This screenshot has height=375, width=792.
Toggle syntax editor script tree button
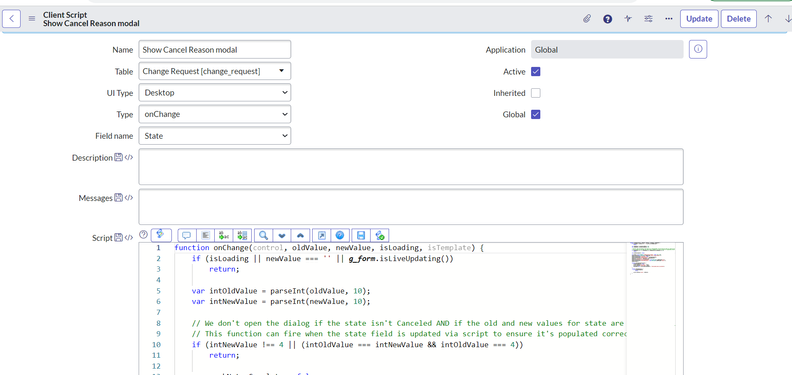161,235
